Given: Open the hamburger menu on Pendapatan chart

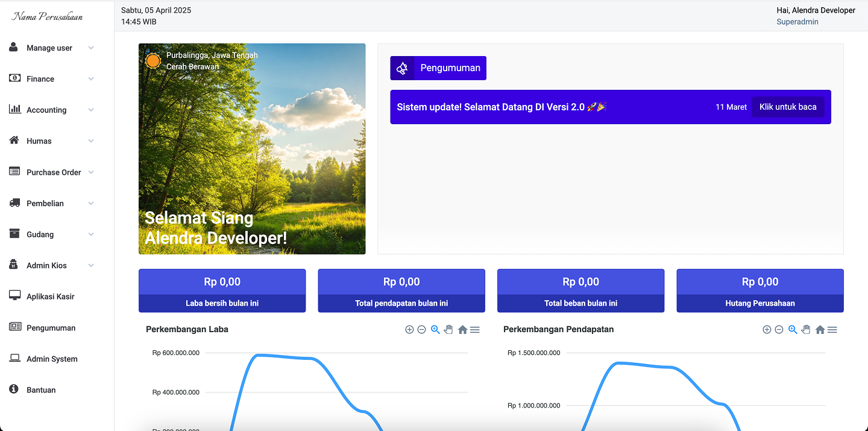Looking at the screenshot, I should click(832, 330).
